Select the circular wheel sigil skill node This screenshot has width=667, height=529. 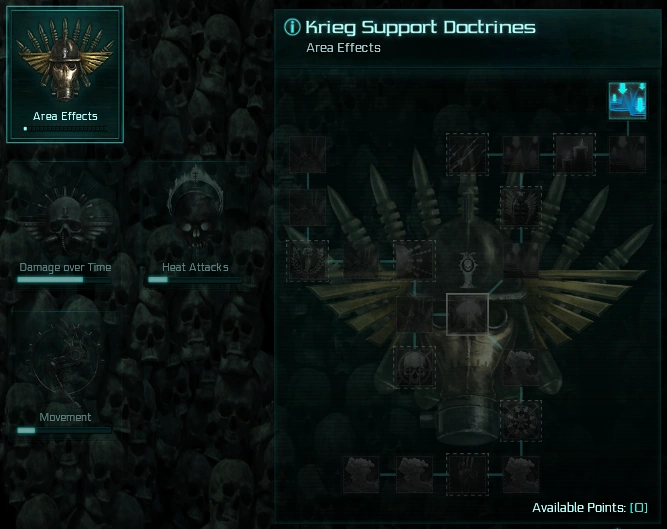click(521, 421)
